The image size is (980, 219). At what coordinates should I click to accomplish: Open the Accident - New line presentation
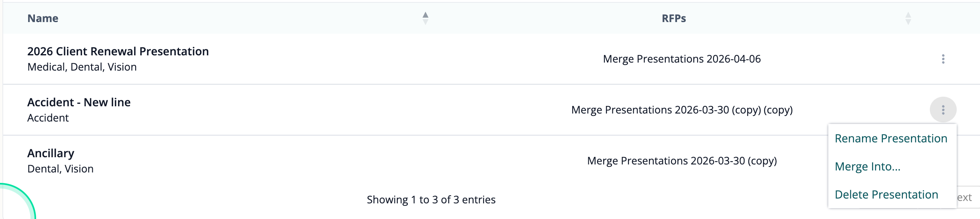tap(79, 102)
